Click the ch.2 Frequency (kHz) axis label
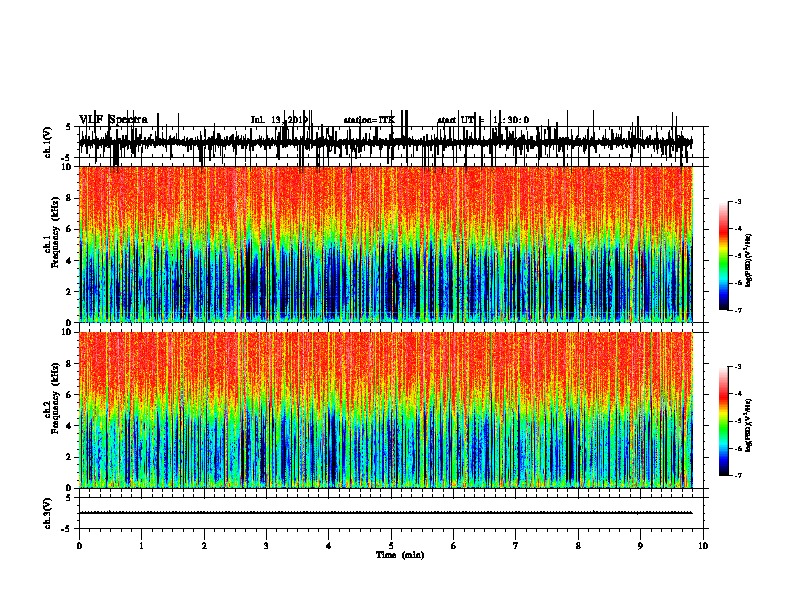Viewport: 792px width, 612px height. coord(54,398)
